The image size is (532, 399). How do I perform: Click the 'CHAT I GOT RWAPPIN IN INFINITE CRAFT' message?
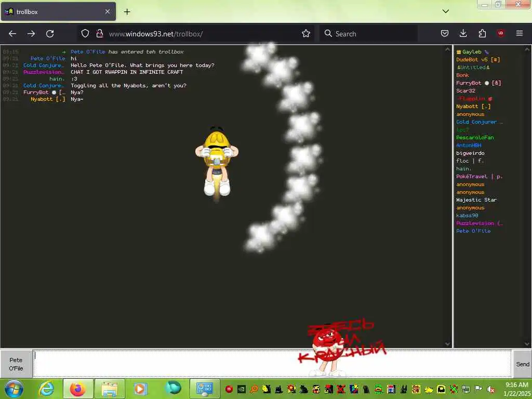pos(127,72)
